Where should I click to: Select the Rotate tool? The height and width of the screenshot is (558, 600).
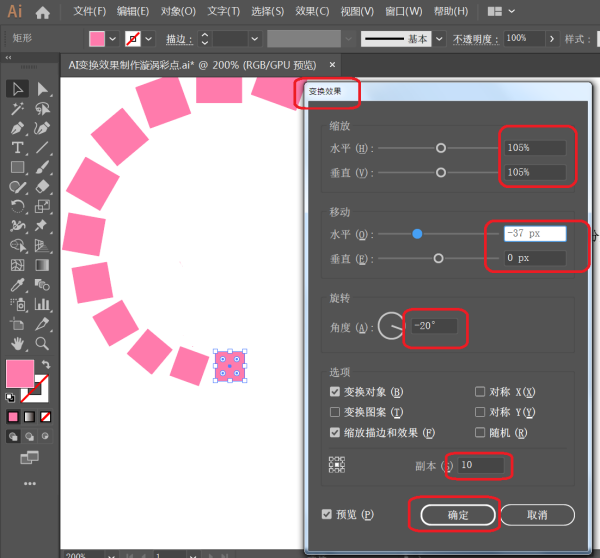[x=17, y=206]
